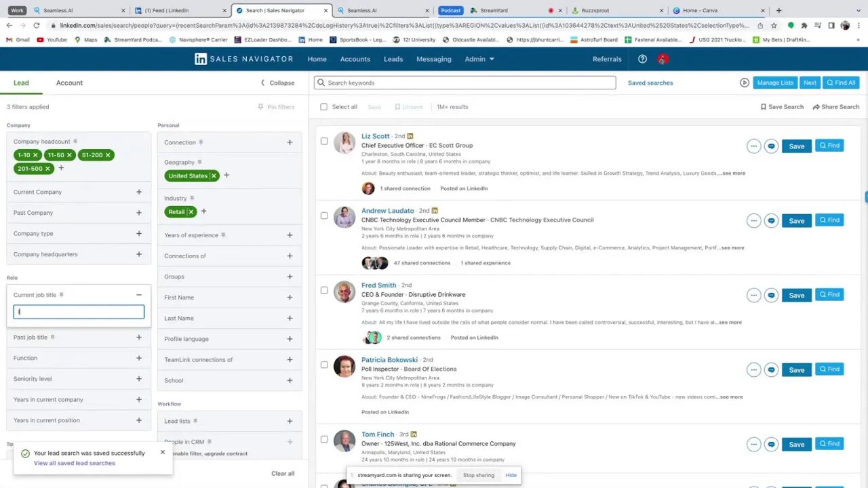Reload the browser page

pyautogui.click(x=38, y=25)
